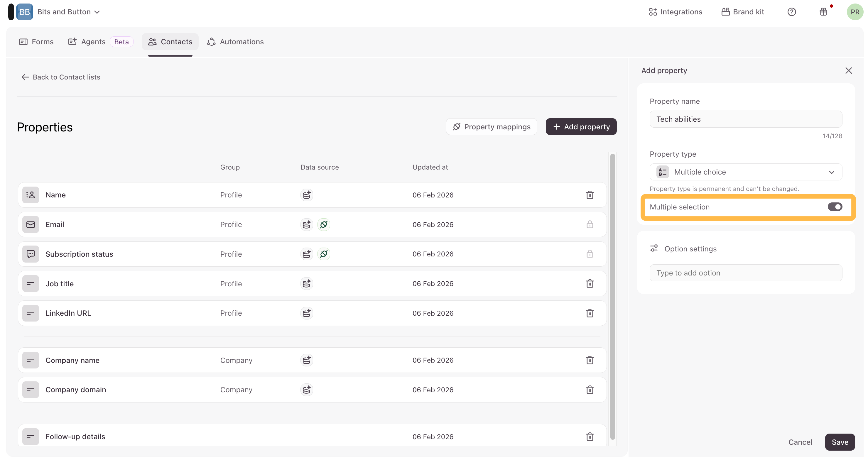Image resolution: width=868 pixels, height=460 pixels.
Task: Expand the Bits and Button workspace menu
Action: 68,12
